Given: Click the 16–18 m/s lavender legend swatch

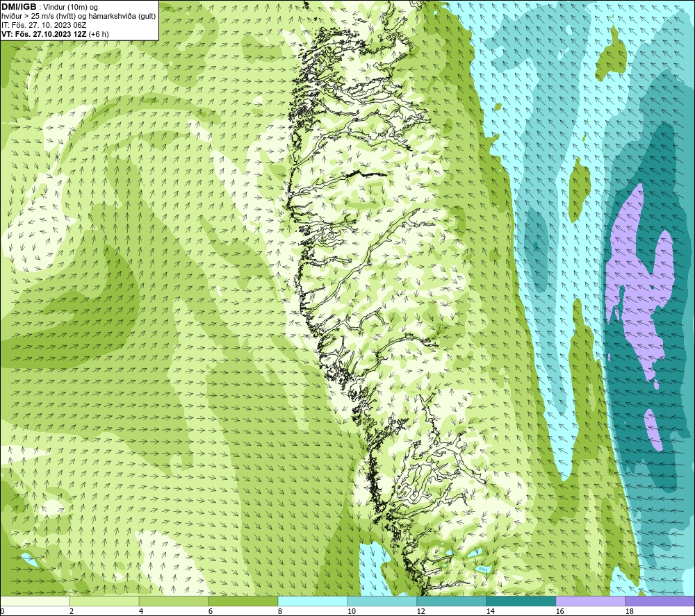Looking at the screenshot, I should (590, 601).
